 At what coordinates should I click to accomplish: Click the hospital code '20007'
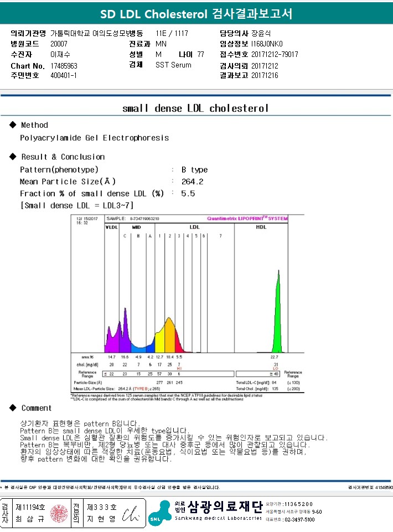(x=59, y=44)
